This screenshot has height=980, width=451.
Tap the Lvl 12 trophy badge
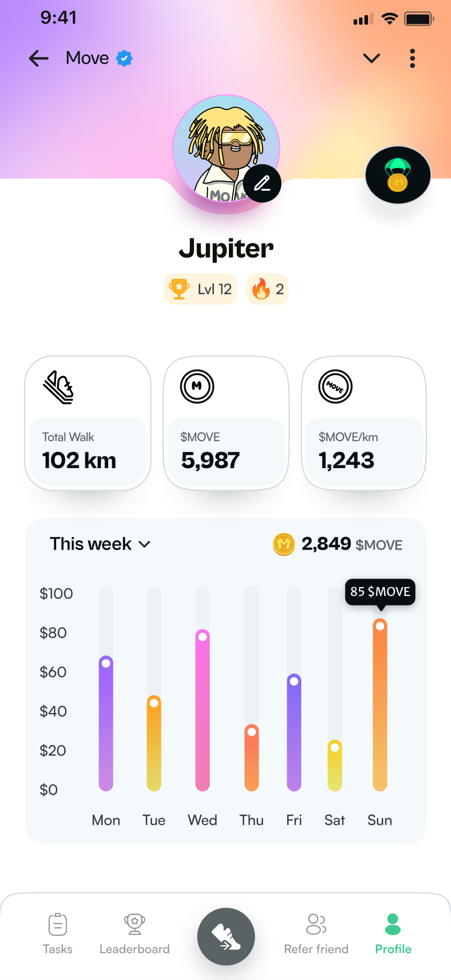point(200,289)
